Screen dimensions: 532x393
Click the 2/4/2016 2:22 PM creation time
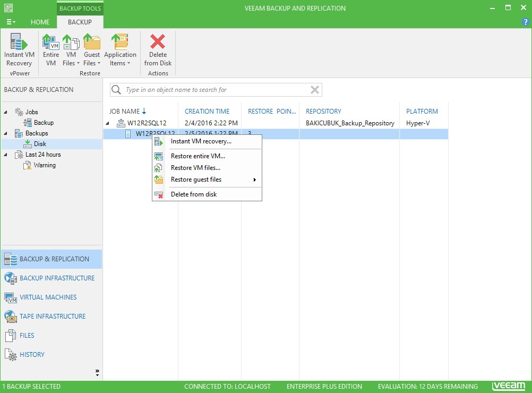tap(211, 123)
